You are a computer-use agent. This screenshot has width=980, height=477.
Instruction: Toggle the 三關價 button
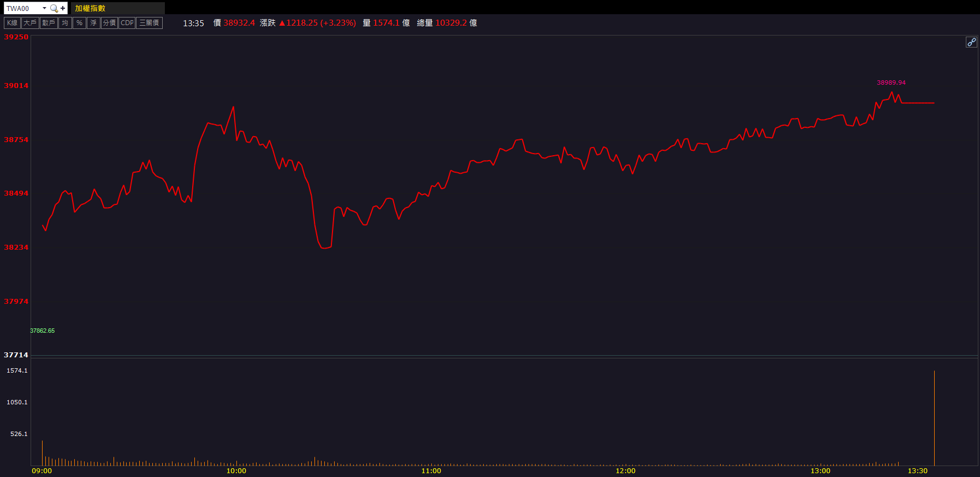[x=149, y=23]
